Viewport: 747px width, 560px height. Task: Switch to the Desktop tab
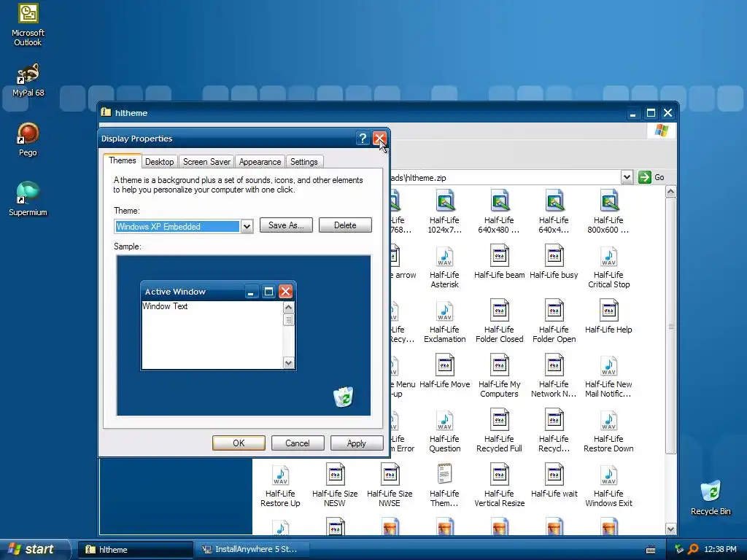click(x=159, y=162)
